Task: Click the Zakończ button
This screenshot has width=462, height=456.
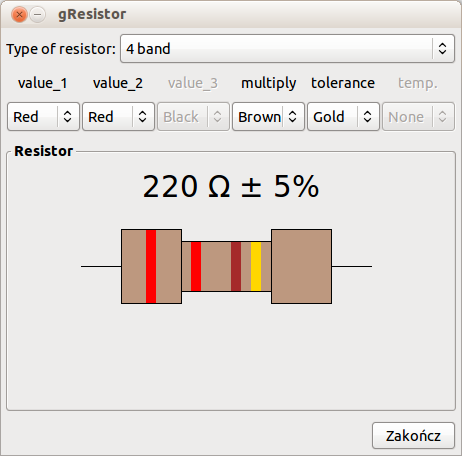Action: [x=413, y=436]
